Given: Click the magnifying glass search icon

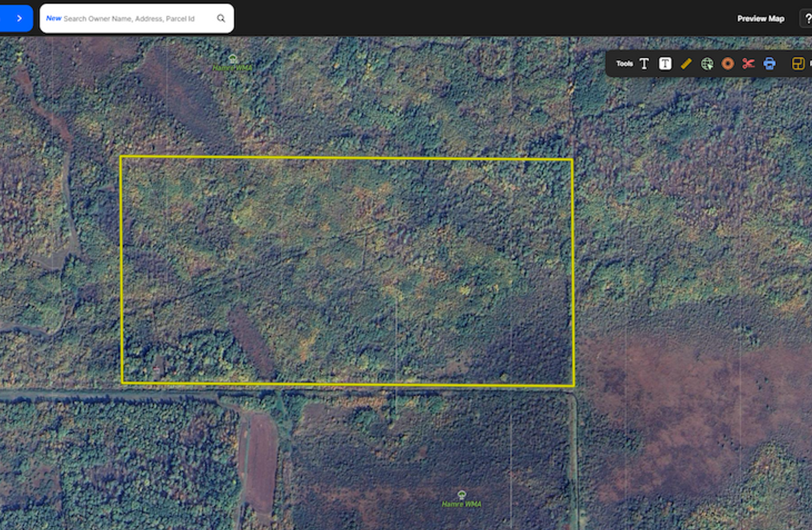Looking at the screenshot, I should pyautogui.click(x=221, y=19).
